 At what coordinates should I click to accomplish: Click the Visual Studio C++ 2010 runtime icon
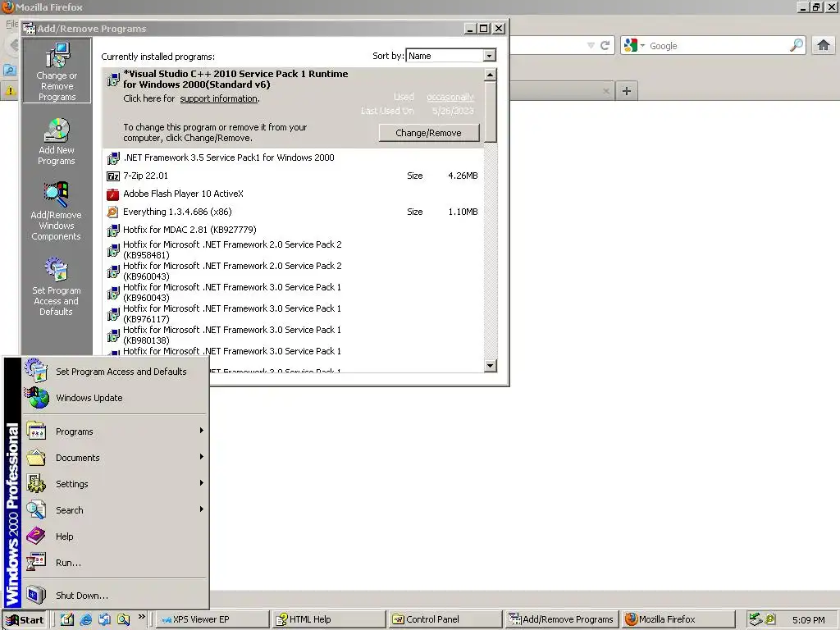113,80
